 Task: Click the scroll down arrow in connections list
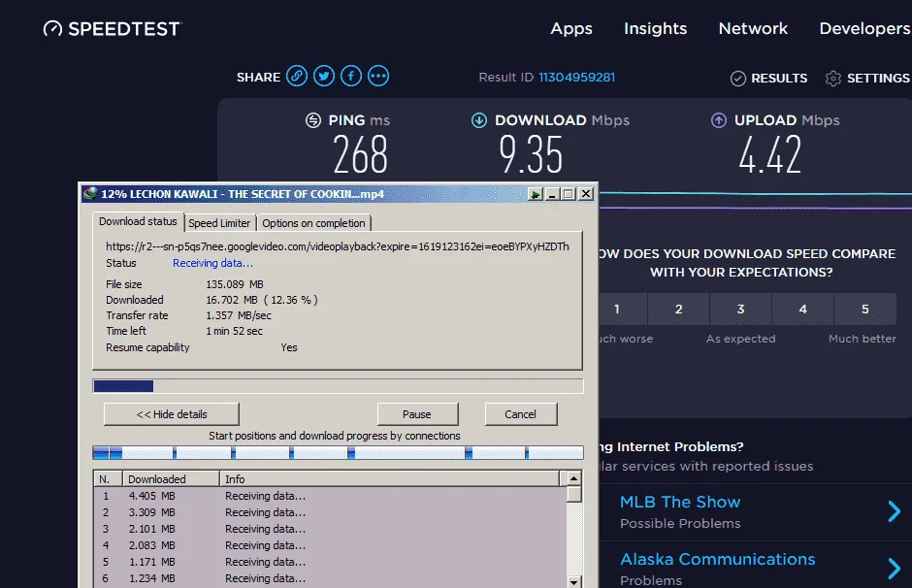coord(574,581)
